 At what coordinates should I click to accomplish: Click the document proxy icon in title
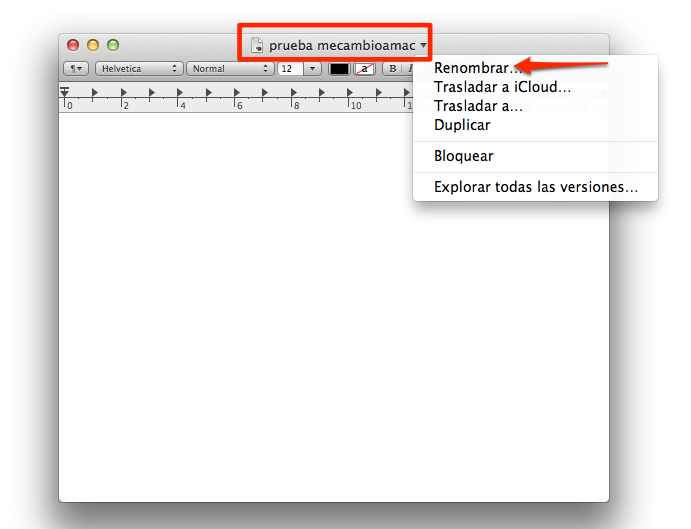click(x=258, y=46)
